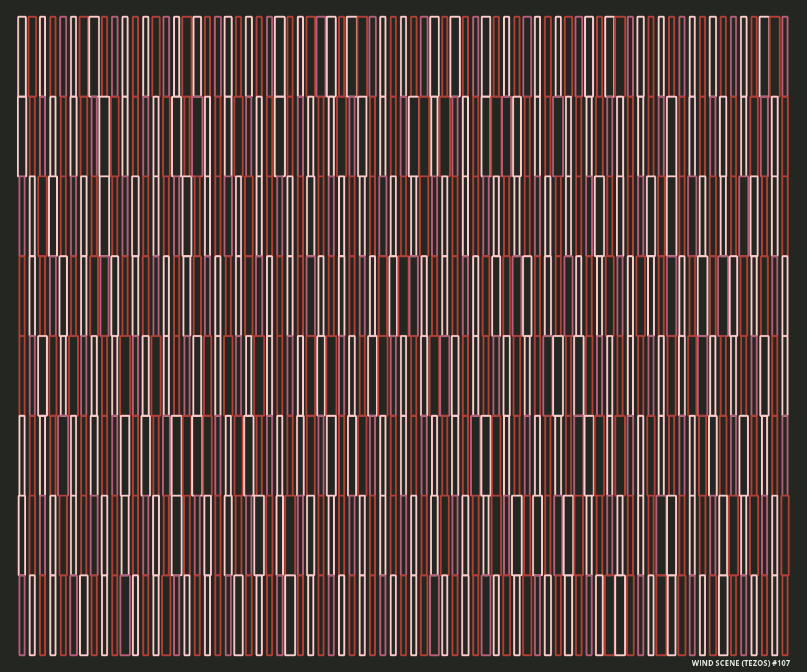Click the leftmost red rectangle in the fifth row
Image resolution: width=807 pixels, height=672 pixels.
click(22, 375)
